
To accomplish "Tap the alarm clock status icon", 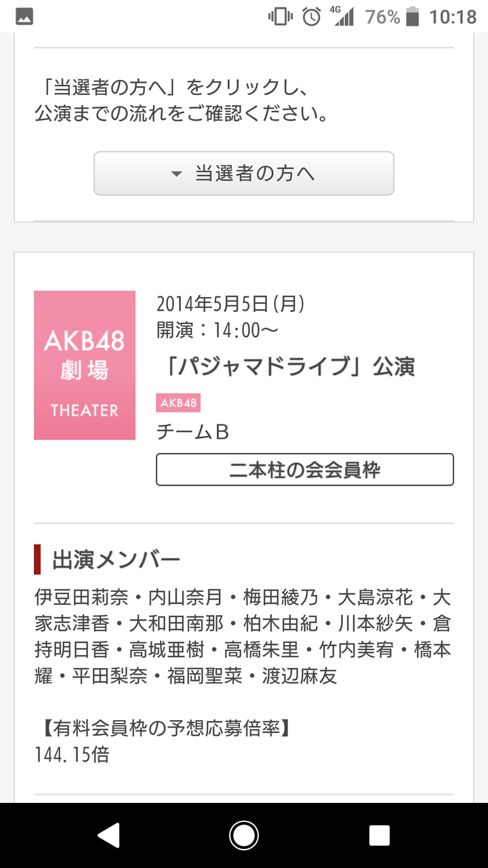I will point(312,17).
